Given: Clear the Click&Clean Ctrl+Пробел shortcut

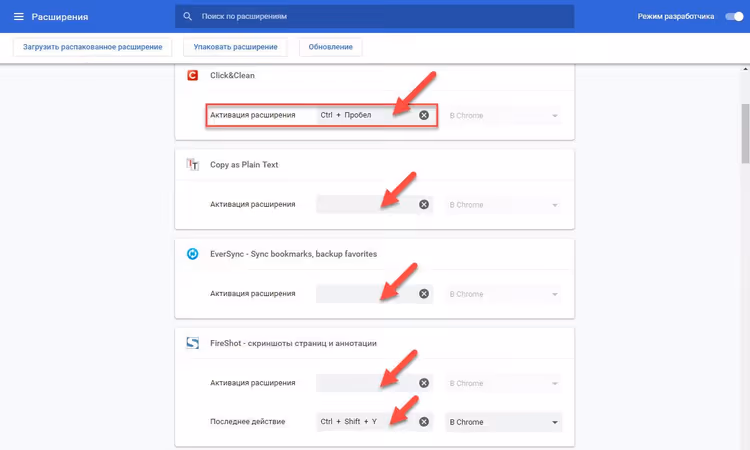Looking at the screenshot, I should coord(424,115).
